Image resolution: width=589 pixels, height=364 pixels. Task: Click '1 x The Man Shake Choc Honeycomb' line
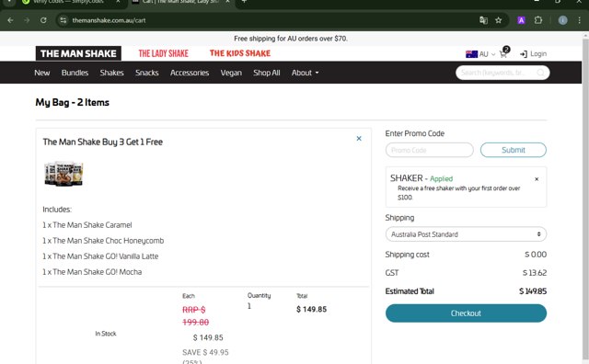point(103,241)
